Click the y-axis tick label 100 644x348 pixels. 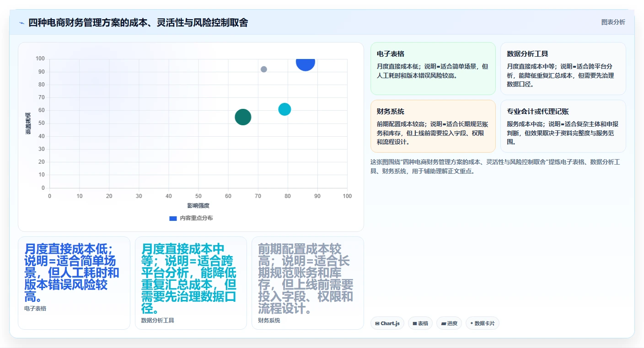40,59
